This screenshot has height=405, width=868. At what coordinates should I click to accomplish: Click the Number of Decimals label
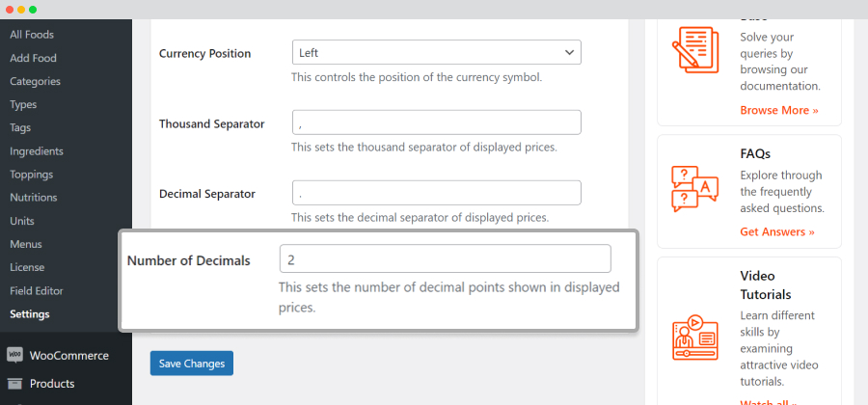pos(189,260)
